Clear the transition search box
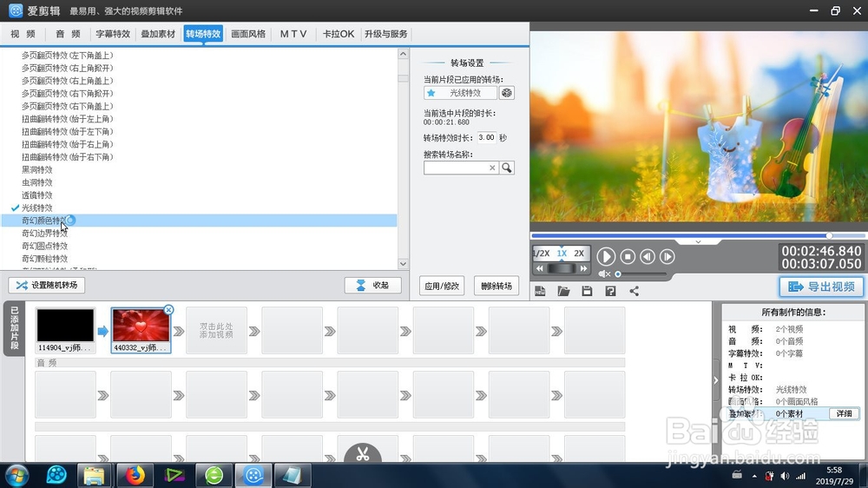 (x=492, y=168)
